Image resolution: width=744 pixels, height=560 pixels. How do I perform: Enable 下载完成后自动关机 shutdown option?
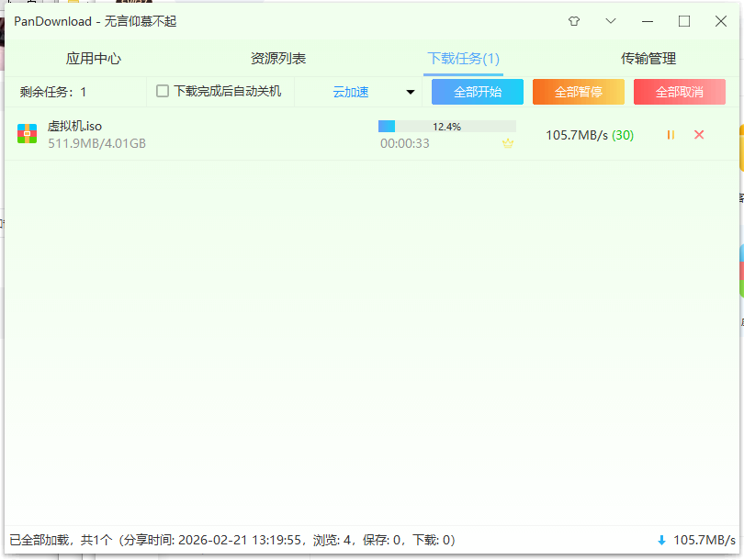(x=161, y=91)
